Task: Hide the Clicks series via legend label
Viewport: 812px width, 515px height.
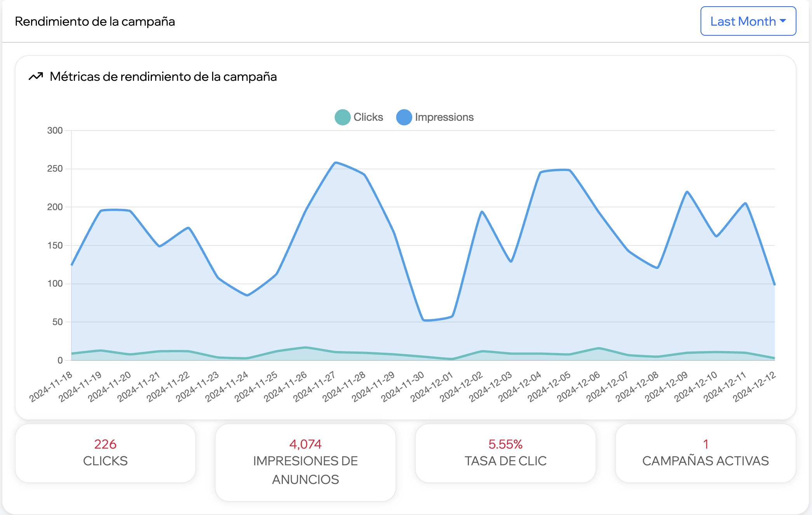Action: tap(368, 117)
